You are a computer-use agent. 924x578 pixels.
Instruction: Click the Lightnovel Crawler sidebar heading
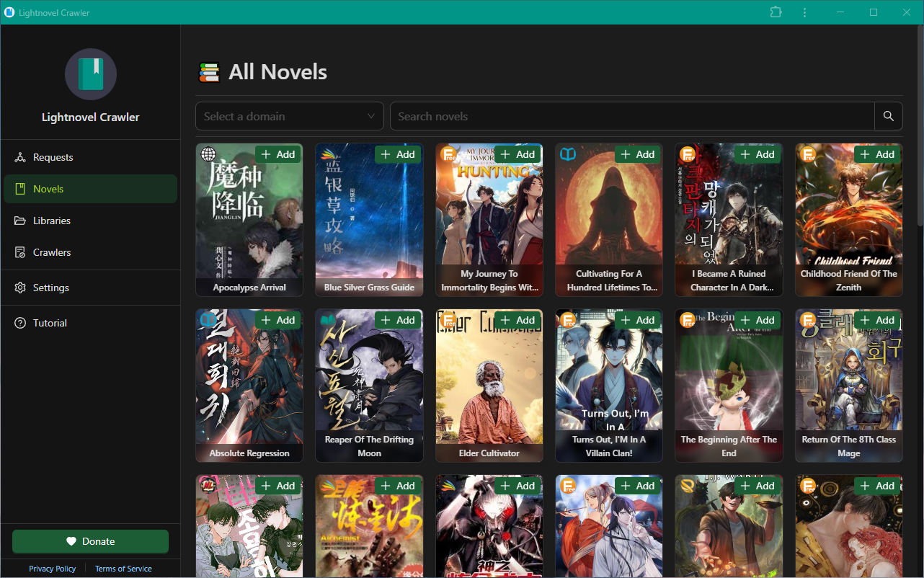click(91, 117)
